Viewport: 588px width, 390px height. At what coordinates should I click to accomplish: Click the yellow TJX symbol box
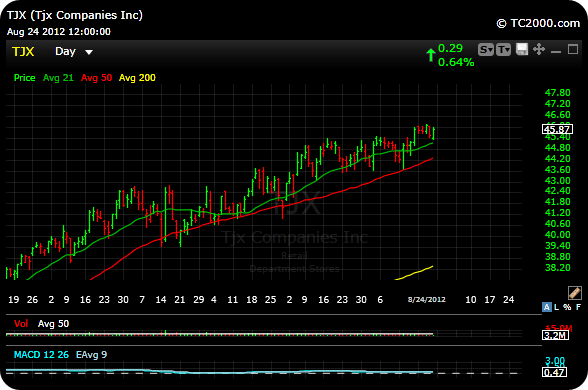[23, 51]
